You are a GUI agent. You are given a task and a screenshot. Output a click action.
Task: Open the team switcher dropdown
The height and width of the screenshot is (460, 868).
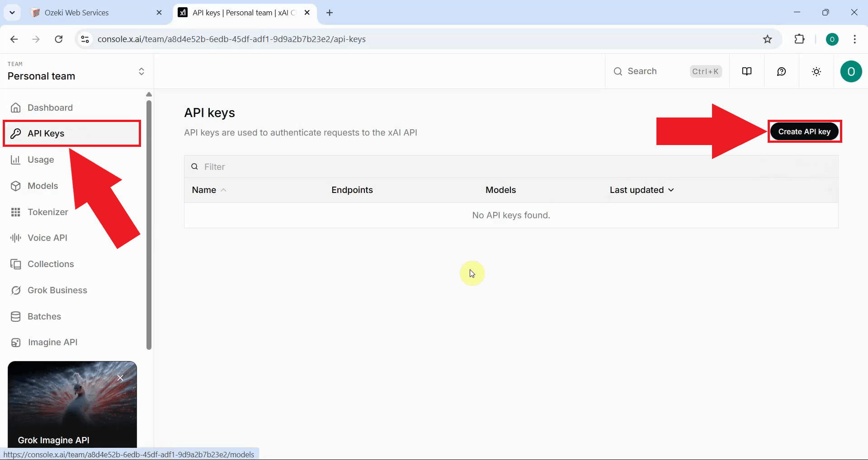click(142, 71)
